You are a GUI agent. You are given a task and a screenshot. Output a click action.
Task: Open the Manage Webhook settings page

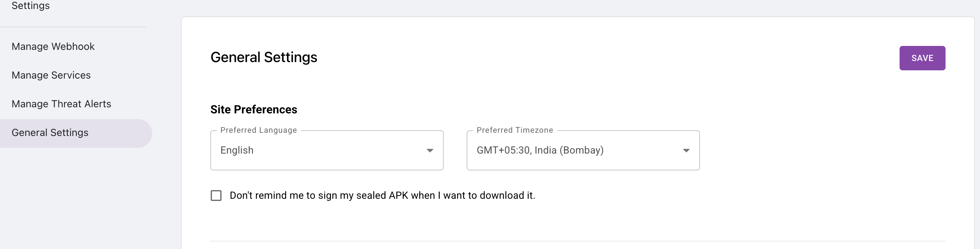point(53,46)
